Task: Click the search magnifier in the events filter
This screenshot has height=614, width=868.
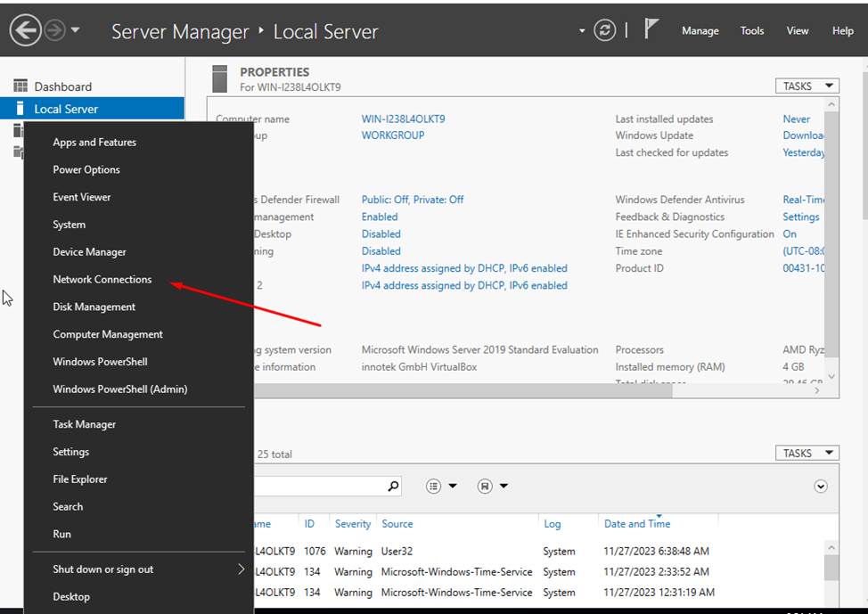Action: (x=392, y=486)
